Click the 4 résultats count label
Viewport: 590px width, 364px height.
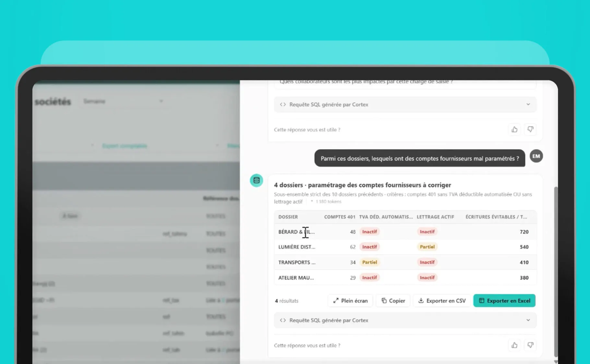tap(287, 301)
